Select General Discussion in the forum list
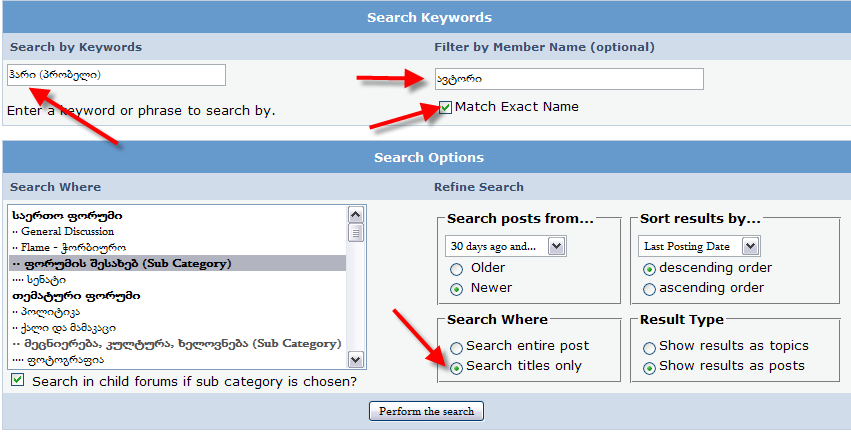The height and width of the screenshot is (432, 851). point(67,231)
